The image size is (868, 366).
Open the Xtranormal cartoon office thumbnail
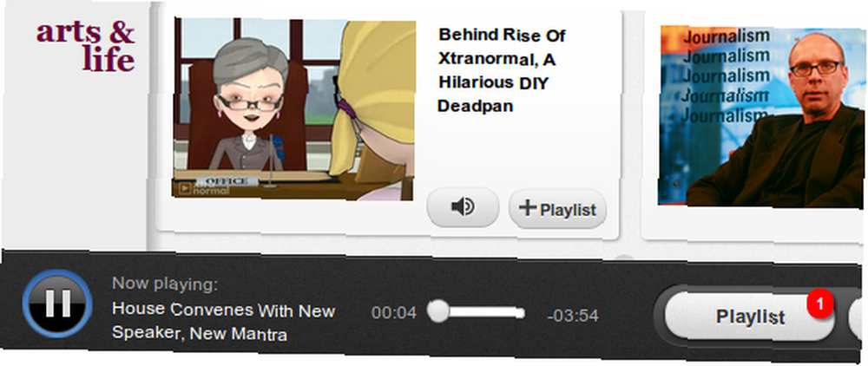click(x=294, y=109)
